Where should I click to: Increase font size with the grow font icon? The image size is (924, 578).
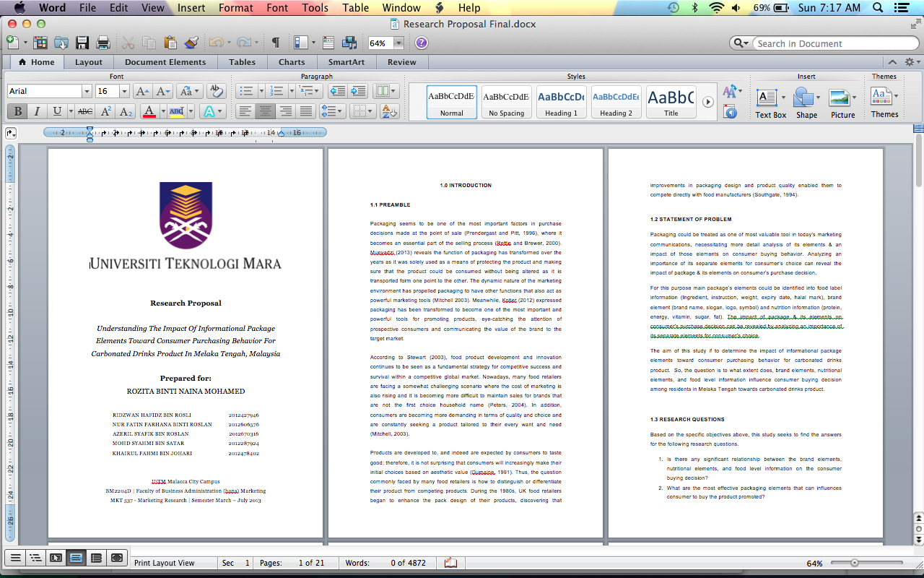tap(142, 91)
